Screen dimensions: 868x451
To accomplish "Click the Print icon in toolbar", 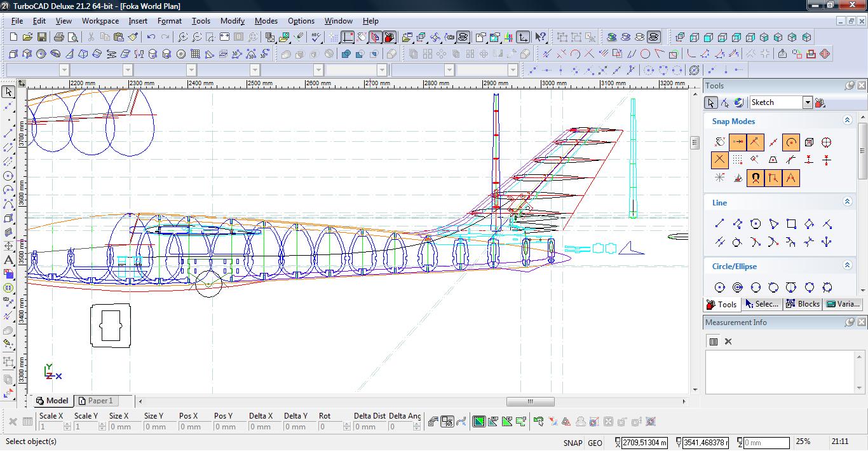I will (59, 38).
